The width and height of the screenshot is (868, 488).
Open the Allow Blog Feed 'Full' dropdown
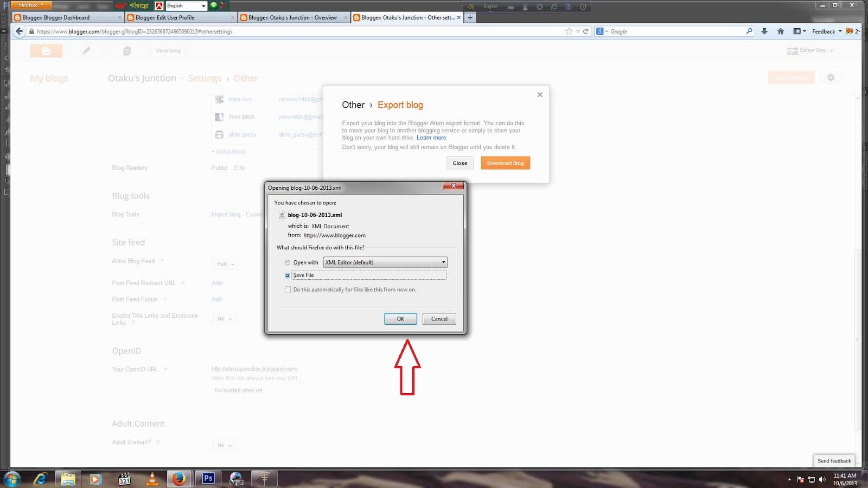pyautogui.click(x=226, y=264)
